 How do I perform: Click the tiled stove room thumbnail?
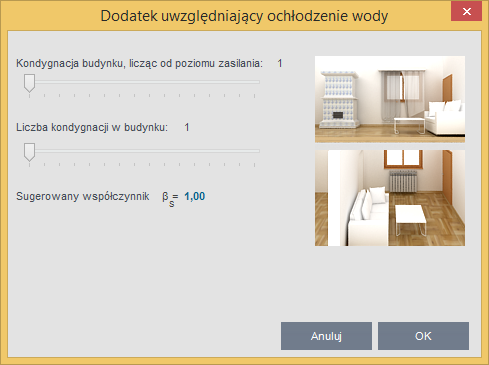(390, 99)
